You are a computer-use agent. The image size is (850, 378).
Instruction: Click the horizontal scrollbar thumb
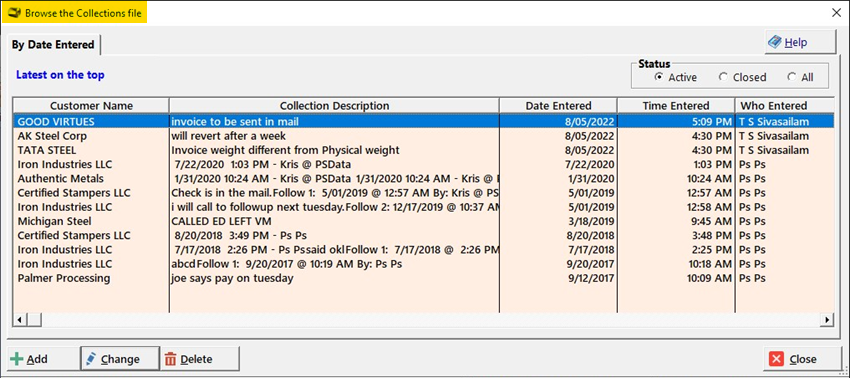point(34,320)
